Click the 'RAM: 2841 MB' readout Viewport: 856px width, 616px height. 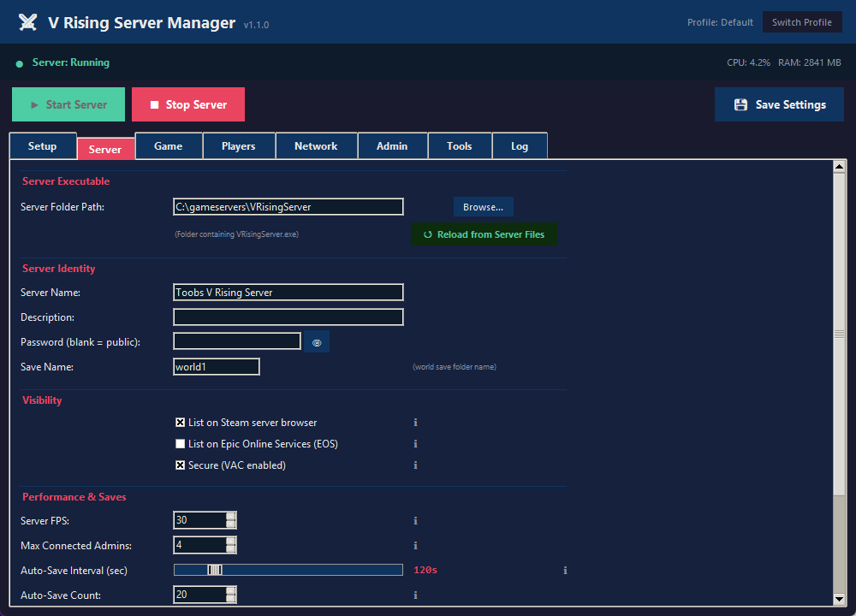pyautogui.click(x=810, y=62)
